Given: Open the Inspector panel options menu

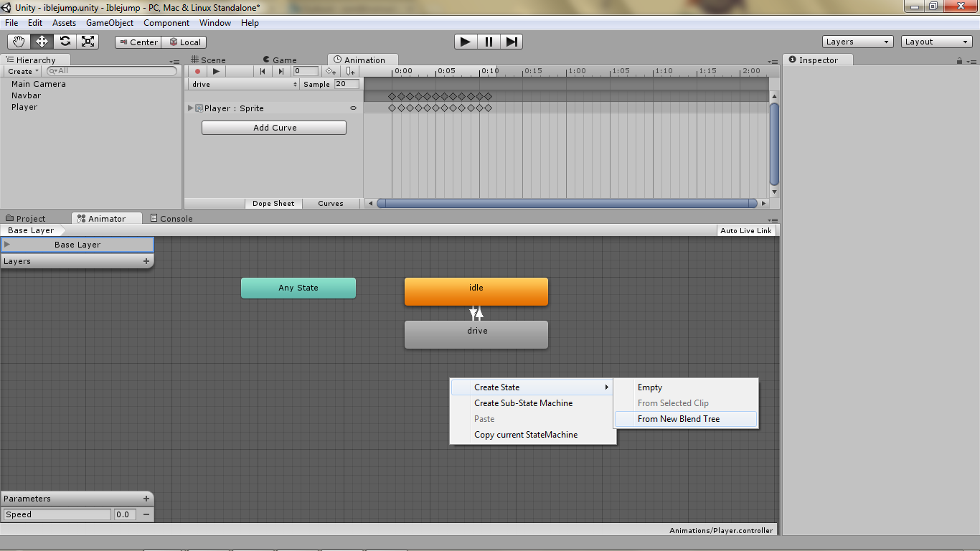Looking at the screenshot, I should 970,62.
